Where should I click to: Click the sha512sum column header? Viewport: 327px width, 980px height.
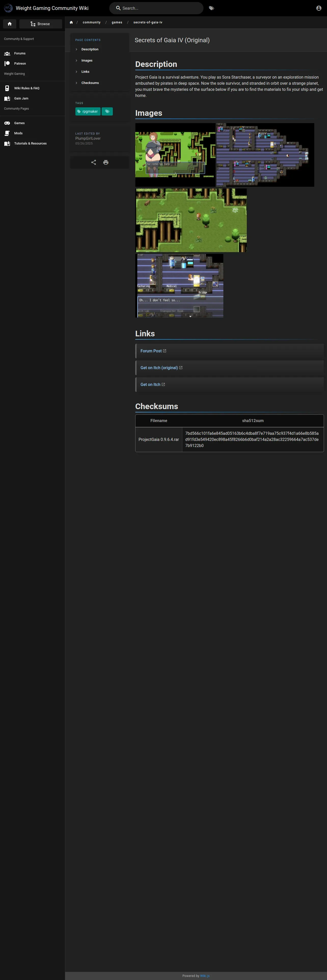253,421
